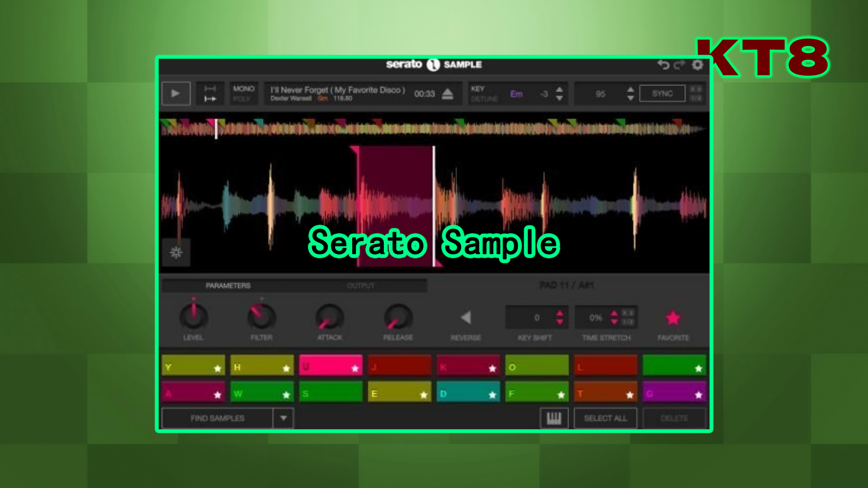868x488 pixels.
Task: Click the DETUNE label
Action: pyautogui.click(x=484, y=99)
